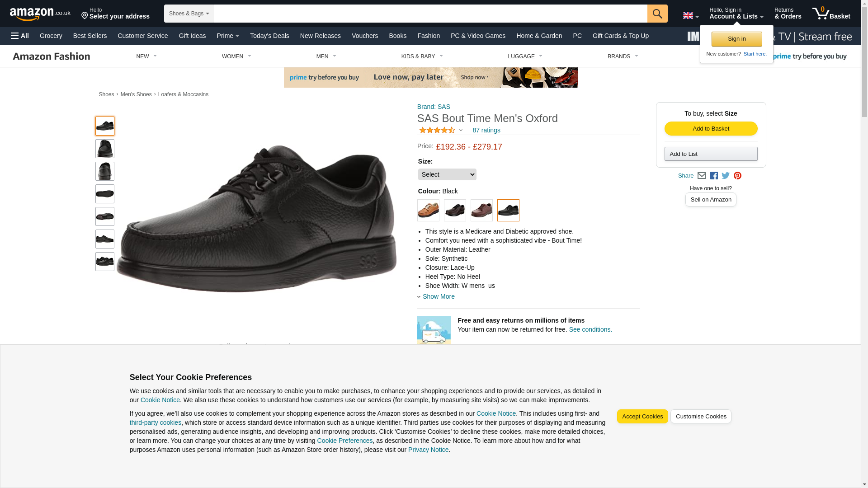868x488 pixels.
Task: Open the Size select dropdown
Action: (447, 174)
